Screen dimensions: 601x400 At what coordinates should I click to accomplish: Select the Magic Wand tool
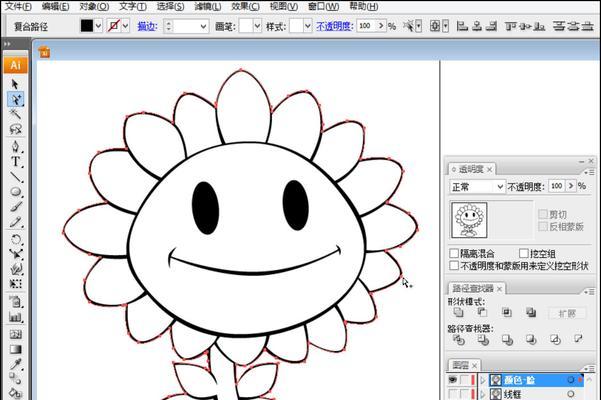(x=15, y=114)
